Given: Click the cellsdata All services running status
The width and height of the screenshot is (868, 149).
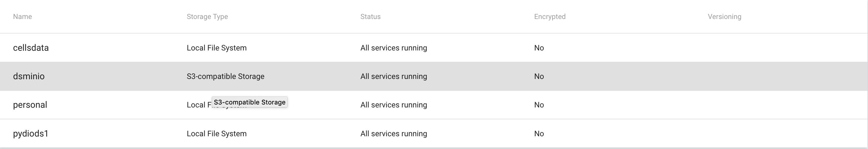Looking at the screenshot, I should [x=394, y=48].
